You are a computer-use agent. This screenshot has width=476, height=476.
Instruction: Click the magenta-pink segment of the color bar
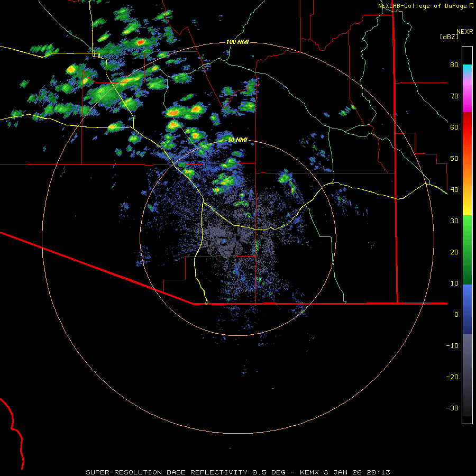coord(467,94)
